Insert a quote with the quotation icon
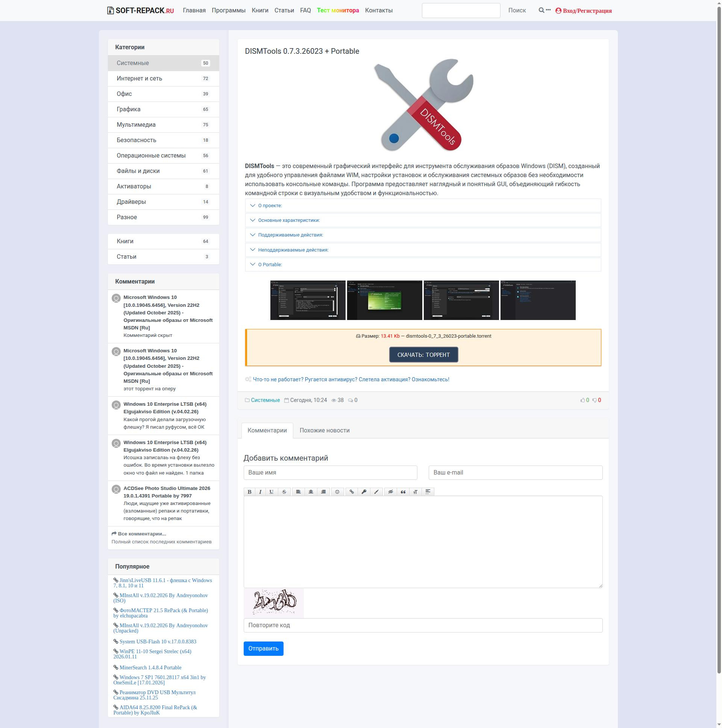Viewport: 722px width, 728px height. click(403, 492)
